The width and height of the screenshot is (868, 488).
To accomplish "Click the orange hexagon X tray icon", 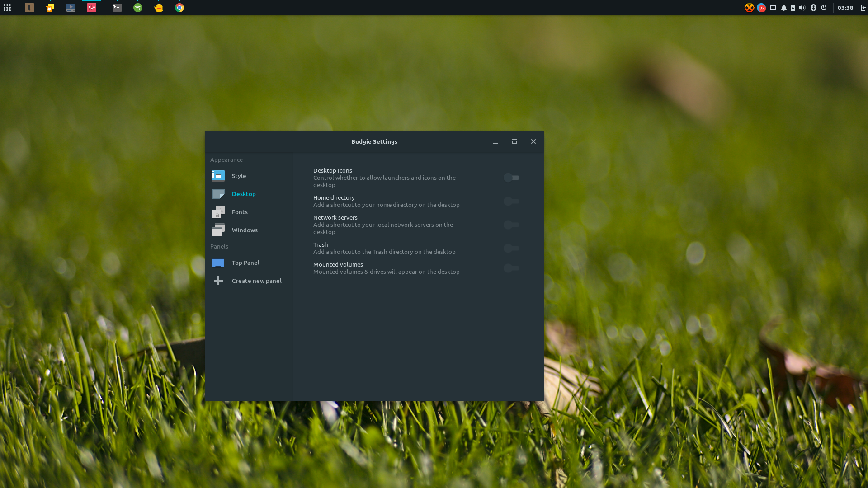I will [750, 8].
